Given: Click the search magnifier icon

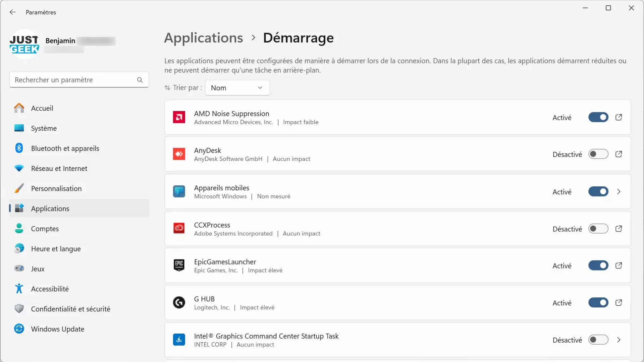Looking at the screenshot, I should [140, 80].
